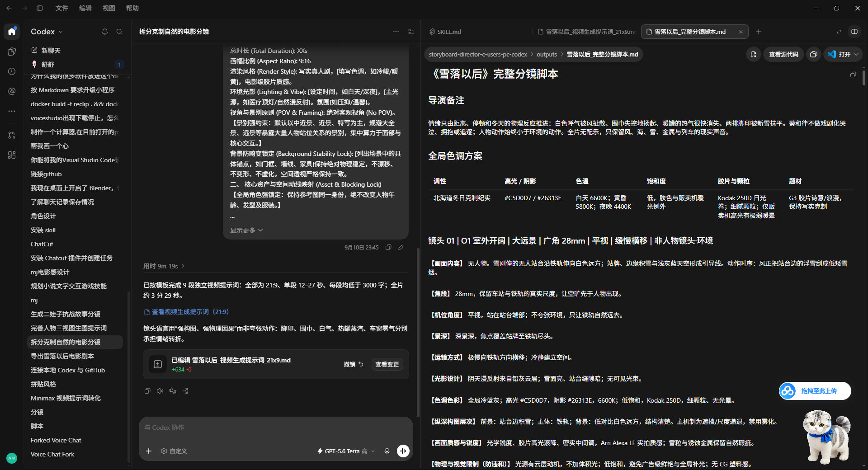868x470 pixels.
Task: Close the 雪落以后_完整分镜脚本.md tab
Action: (x=741, y=32)
